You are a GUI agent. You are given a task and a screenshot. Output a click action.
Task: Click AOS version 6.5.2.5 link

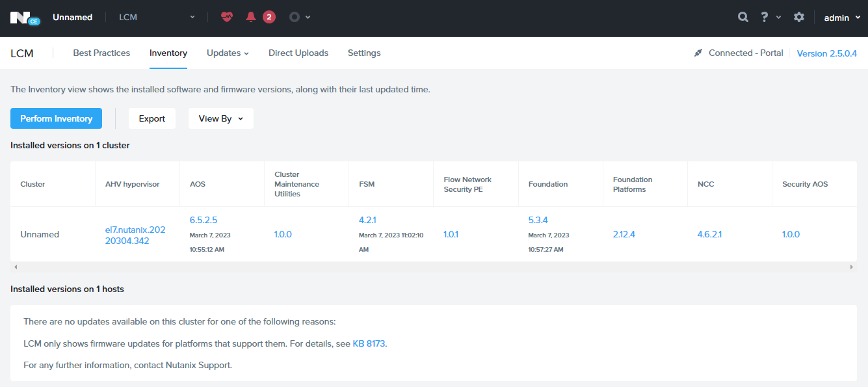[204, 220]
